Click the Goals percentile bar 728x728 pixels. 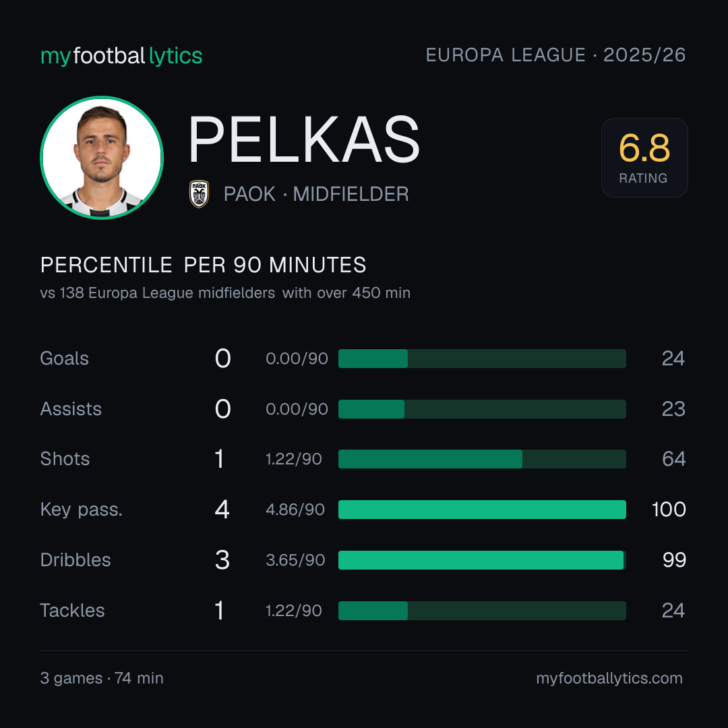[482, 359]
